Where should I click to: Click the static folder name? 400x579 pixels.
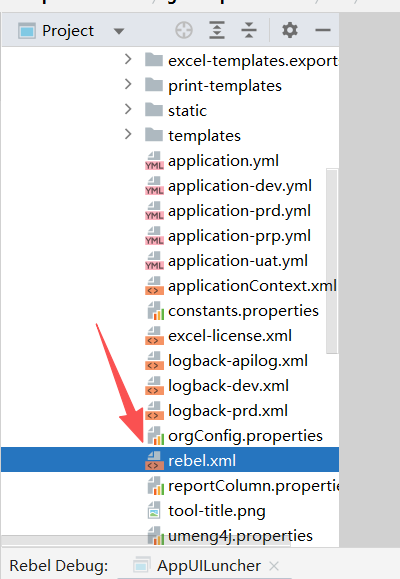coord(187,111)
